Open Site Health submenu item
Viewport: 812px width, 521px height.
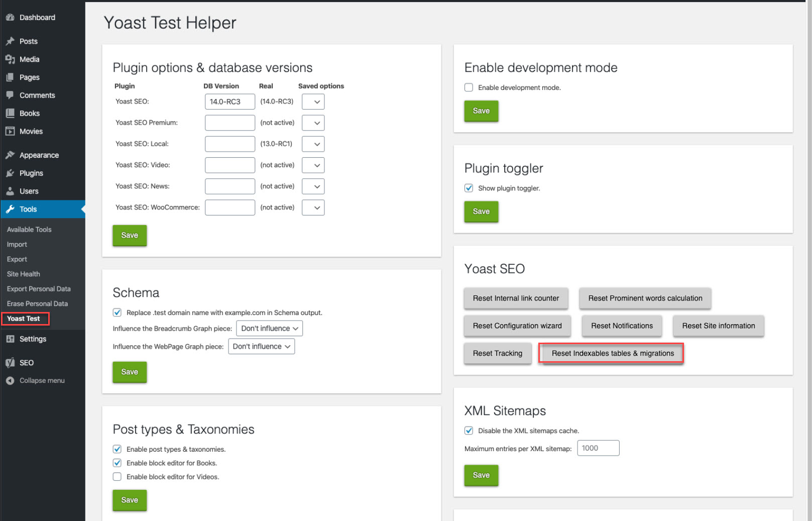(24, 274)
